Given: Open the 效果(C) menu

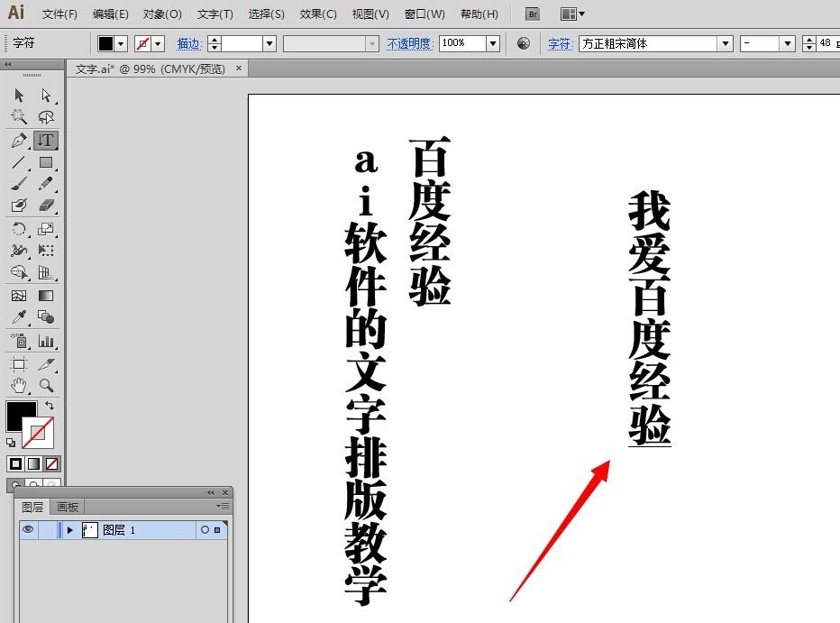Looking at the screenshot, I should 318,14.
